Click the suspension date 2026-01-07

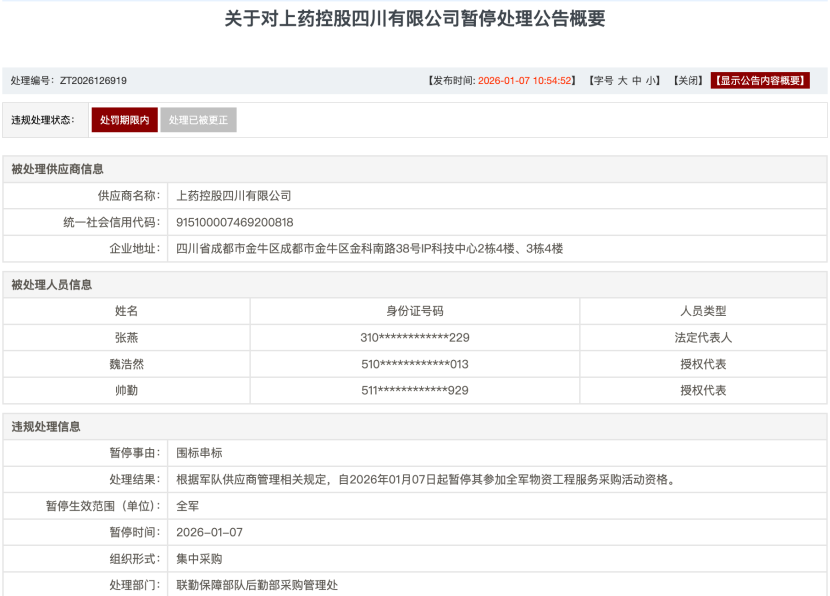(209, 532)
